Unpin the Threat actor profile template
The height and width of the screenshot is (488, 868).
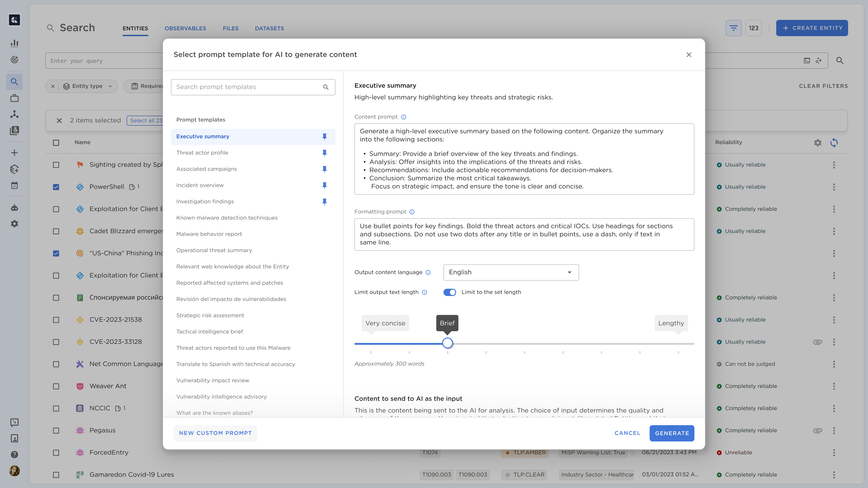pyautogui.click(x=324, y=153)
